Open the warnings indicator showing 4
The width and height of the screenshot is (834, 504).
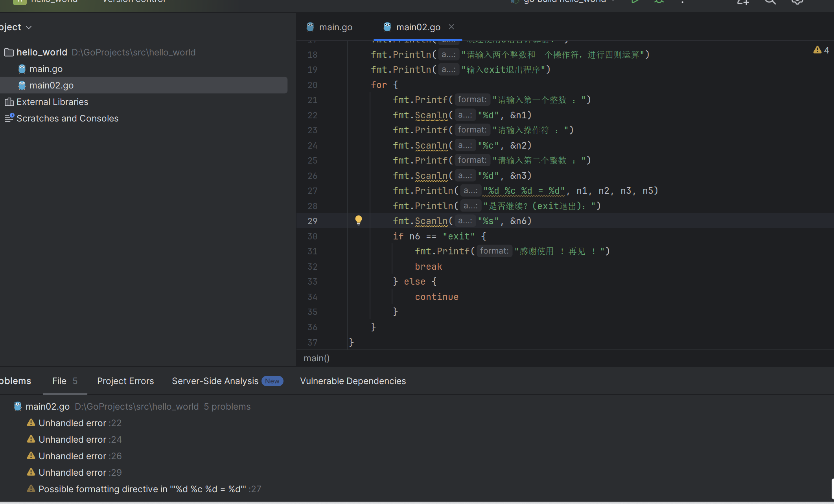click(821, 50)
